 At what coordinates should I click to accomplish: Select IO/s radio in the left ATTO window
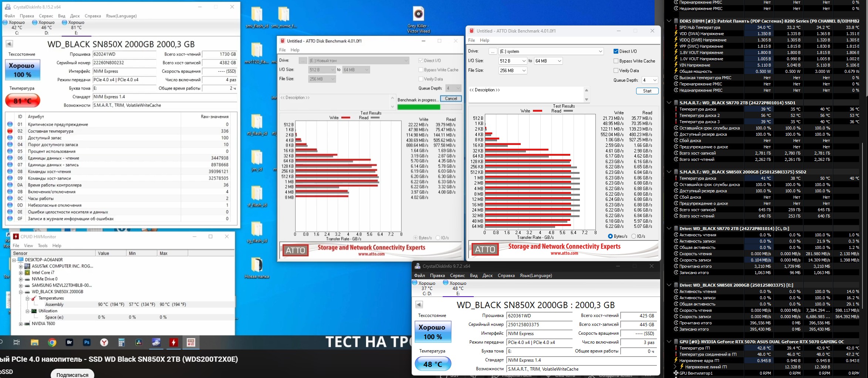[x=438, y=238]
